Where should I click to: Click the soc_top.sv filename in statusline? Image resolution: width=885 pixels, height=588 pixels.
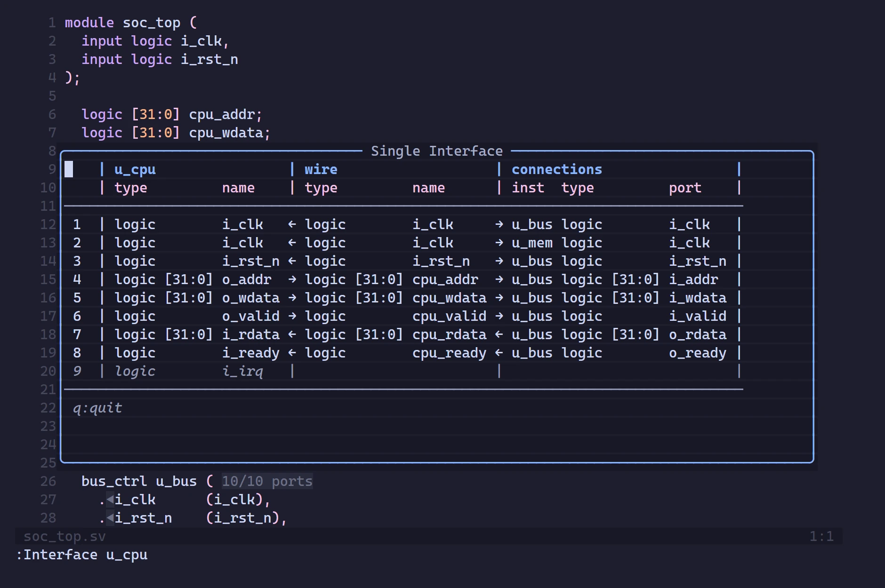pos(64,536)
